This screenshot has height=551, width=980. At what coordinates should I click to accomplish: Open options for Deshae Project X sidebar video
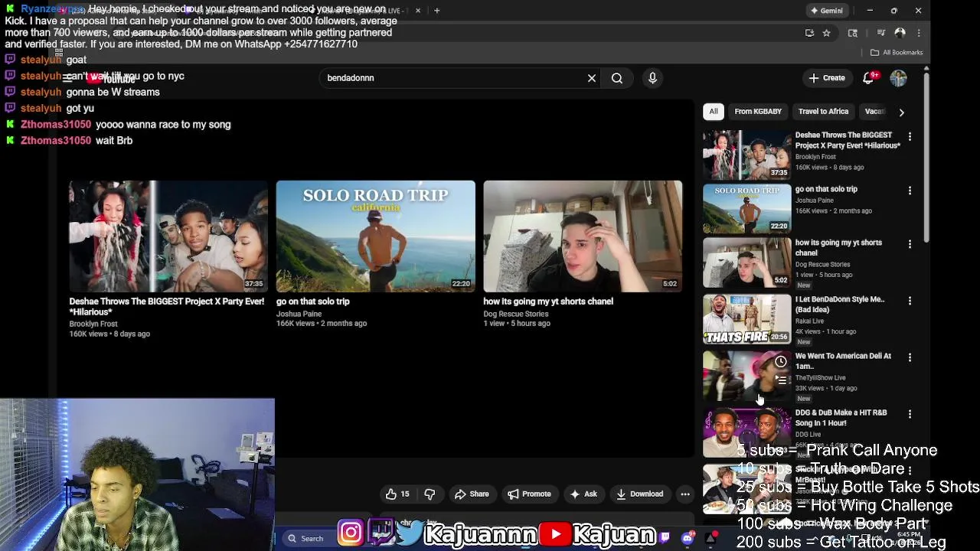point(910,136)
